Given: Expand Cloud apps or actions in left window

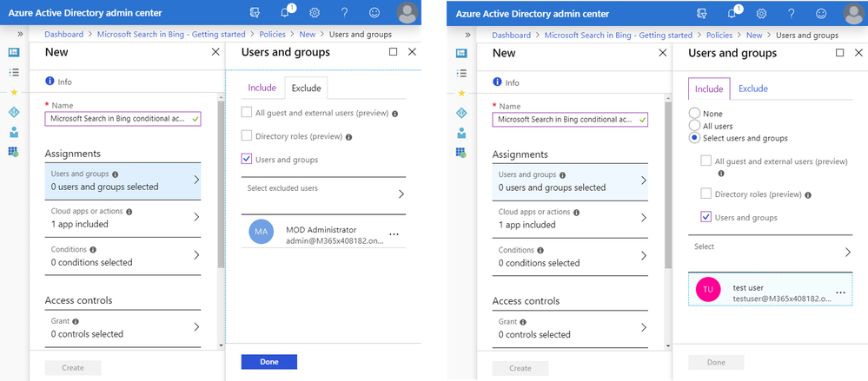Looking at the screenshot, I should pos(123,219).
